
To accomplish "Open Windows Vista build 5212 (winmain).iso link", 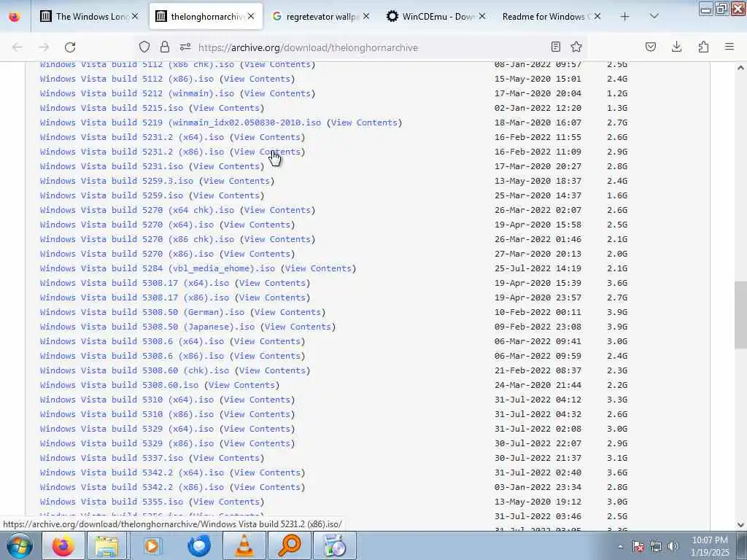I will (x=137, y=93).
